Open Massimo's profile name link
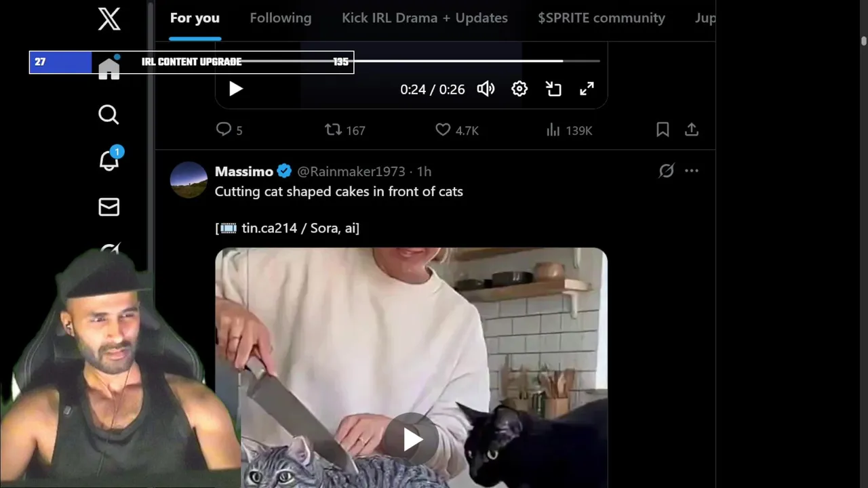 [x=244, y=171]
